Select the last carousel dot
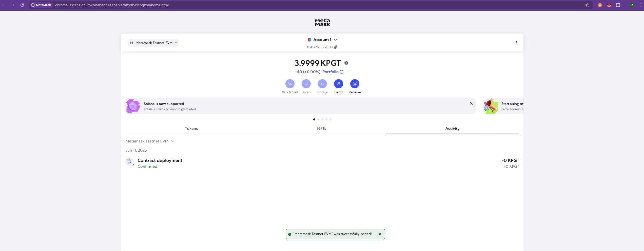This screenshot has height=251, width=644. [330, 119]
